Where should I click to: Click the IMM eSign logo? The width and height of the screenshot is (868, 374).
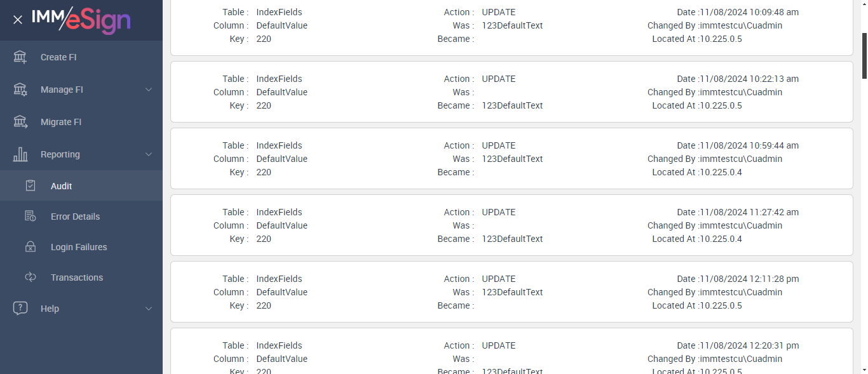click(81, 20)
